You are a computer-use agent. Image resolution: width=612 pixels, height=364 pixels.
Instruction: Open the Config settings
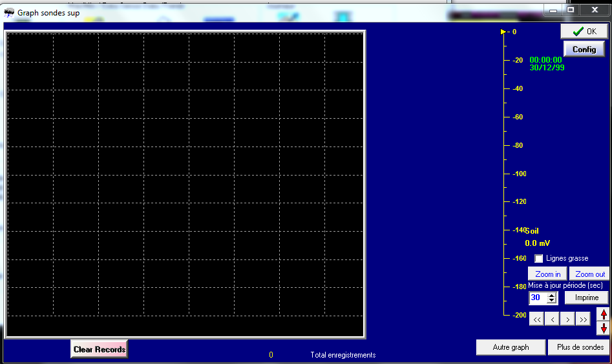click(584, 50)
